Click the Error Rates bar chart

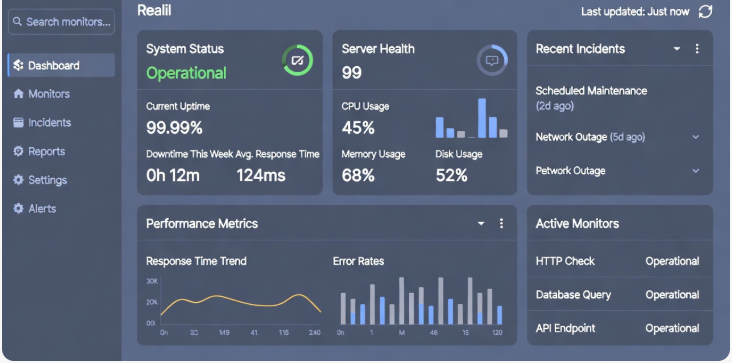click(421, 306)
